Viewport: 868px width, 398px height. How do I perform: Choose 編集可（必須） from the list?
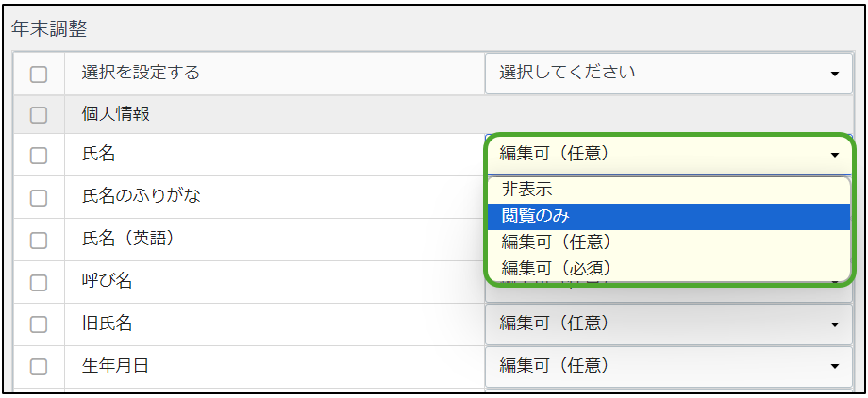tap(669, 269)
